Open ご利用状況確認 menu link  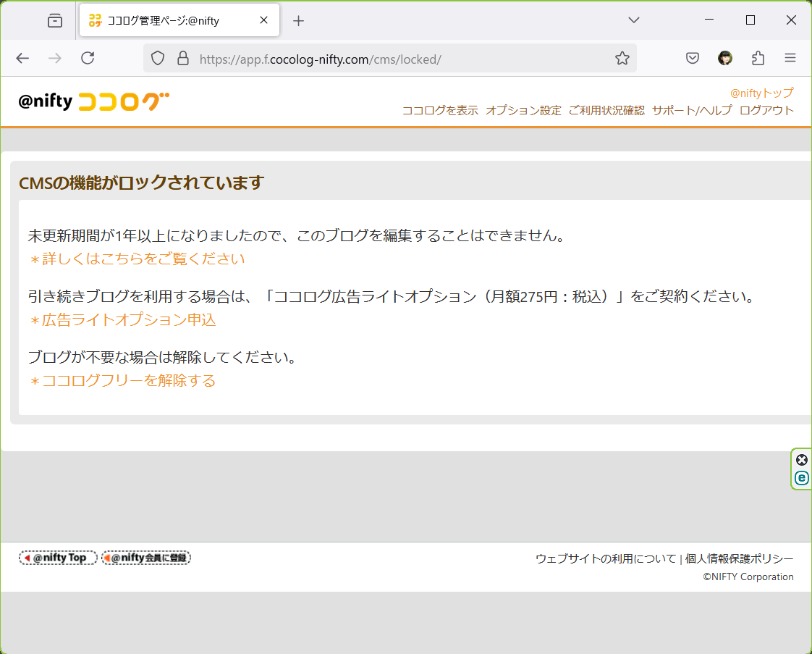coord(606,110)
